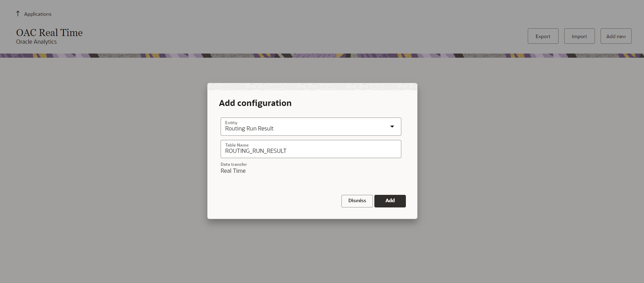Click the Add configuration dialog heading
This screenshot has width=644, height=283.
pos(255,103)
